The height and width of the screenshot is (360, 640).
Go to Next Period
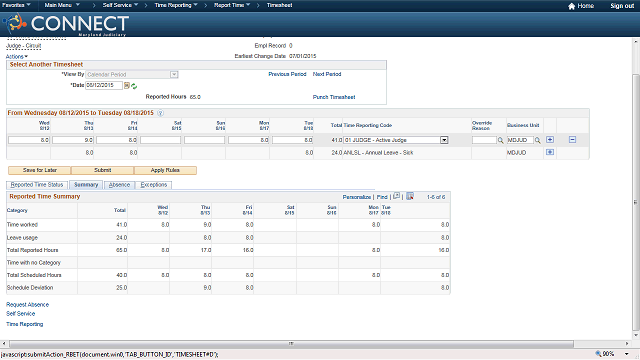tap(327, 74)
